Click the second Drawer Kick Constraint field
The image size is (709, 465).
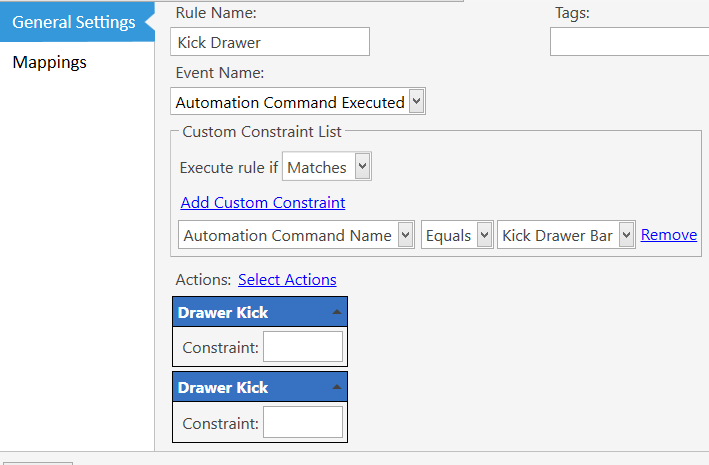point(303,422)
